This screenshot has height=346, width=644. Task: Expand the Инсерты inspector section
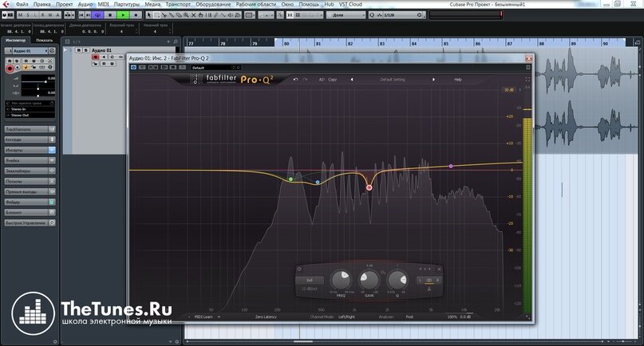30,150
